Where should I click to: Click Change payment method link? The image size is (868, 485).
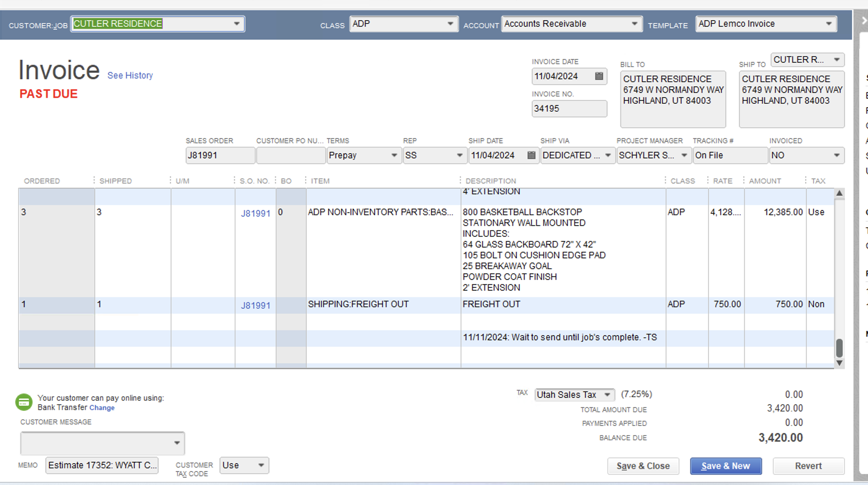pyautogui.click(x=102, y=408)
